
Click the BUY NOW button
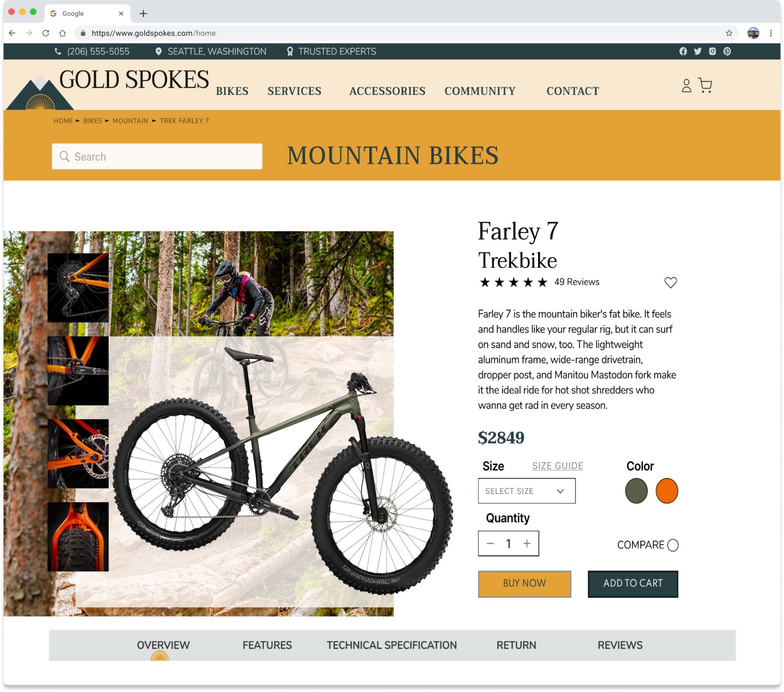524,583
